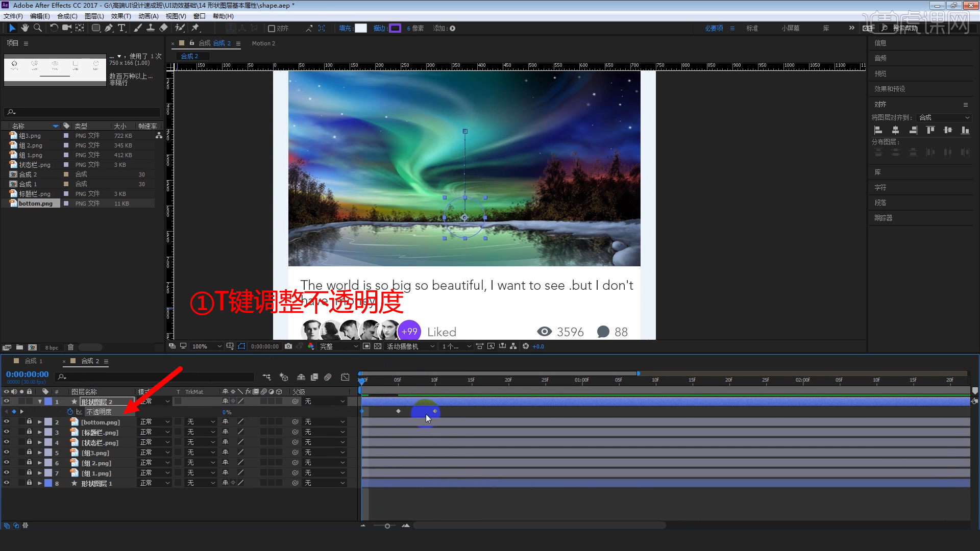
Task: Select the Eraser tool
Action: [x=163, y=28]
